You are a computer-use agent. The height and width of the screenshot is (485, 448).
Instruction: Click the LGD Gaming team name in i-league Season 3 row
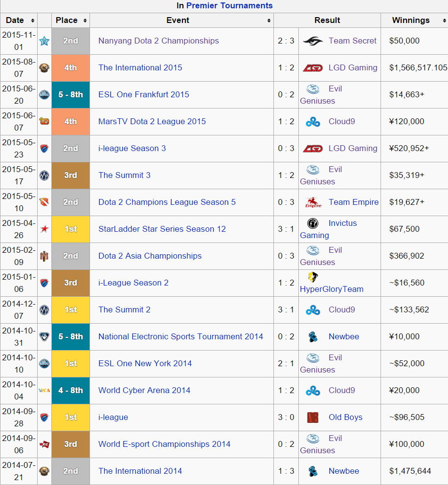coord(353,149)
